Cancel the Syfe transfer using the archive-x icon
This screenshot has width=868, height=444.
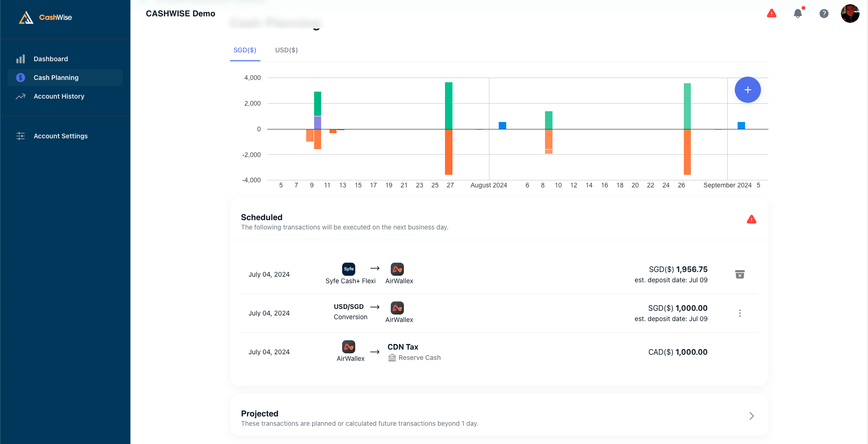[740, 274]
